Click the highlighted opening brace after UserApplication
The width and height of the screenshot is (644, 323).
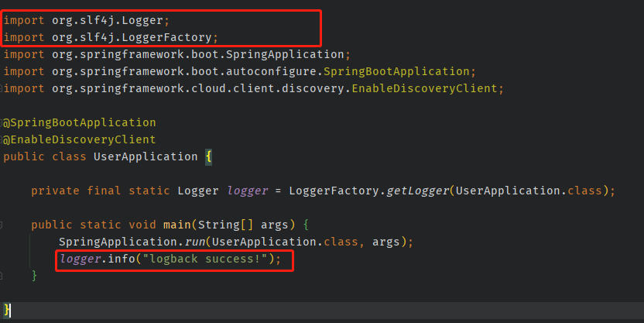pyautogui.click(x=209, y=156)
